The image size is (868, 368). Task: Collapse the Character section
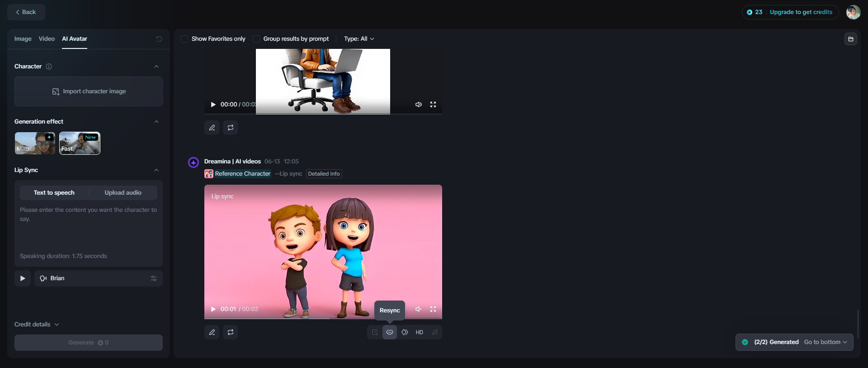pyautogui.click(x=156, y=67)
